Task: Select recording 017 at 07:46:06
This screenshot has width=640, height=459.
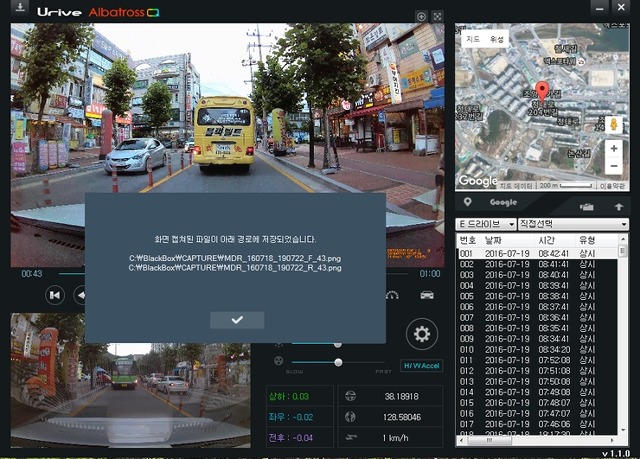Action: (537, 424)
